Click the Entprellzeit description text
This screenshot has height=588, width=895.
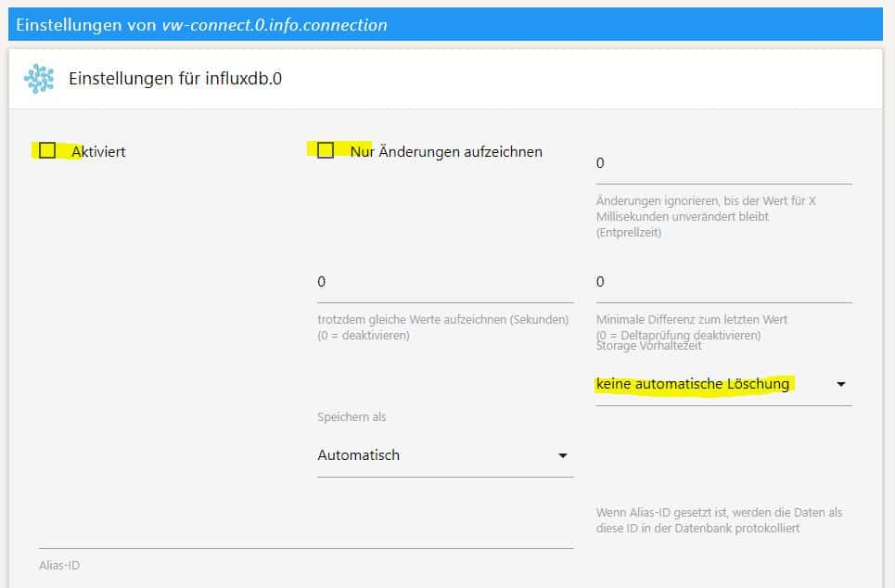click(706, 216)
